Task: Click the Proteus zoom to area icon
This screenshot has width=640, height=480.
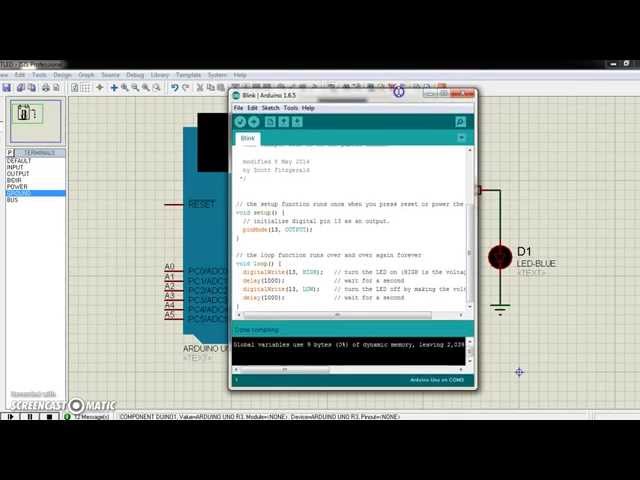Action: coord(156,87)
